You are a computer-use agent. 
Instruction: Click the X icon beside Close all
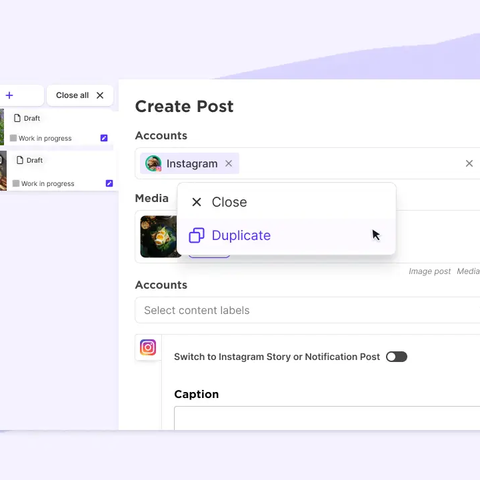[100, 95]
